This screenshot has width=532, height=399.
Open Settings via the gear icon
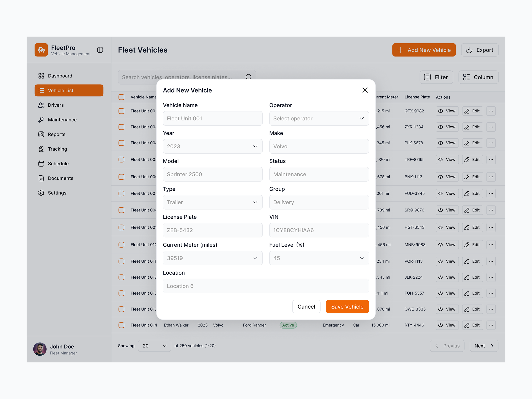[x=41, y=193]
